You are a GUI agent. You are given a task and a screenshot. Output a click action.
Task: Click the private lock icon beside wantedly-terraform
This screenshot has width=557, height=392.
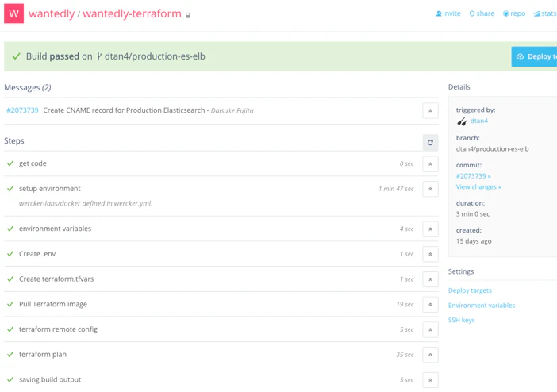[x=188, y=15]
